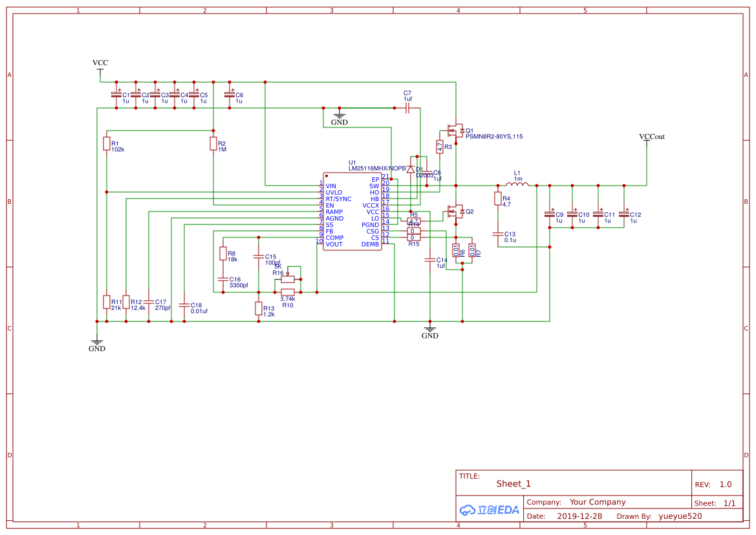756x535 pixels.
Task: Select capacitor C6 symbol
Action: point(230,94)
